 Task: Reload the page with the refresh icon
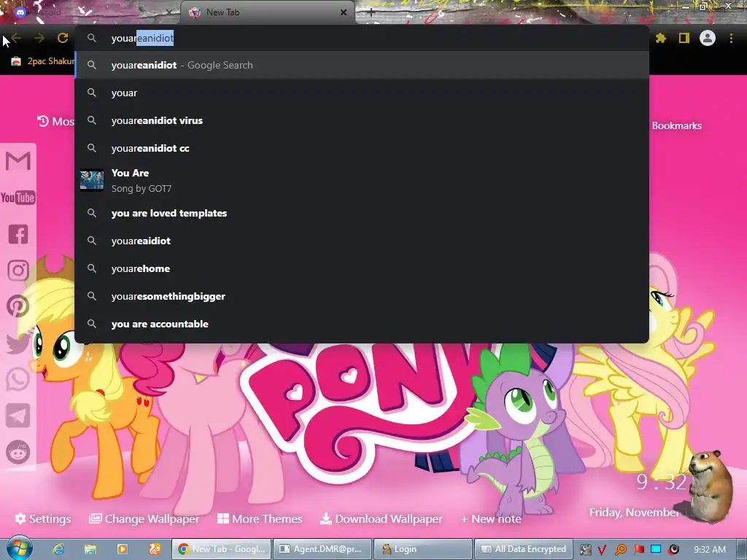(x=63, y=38)
